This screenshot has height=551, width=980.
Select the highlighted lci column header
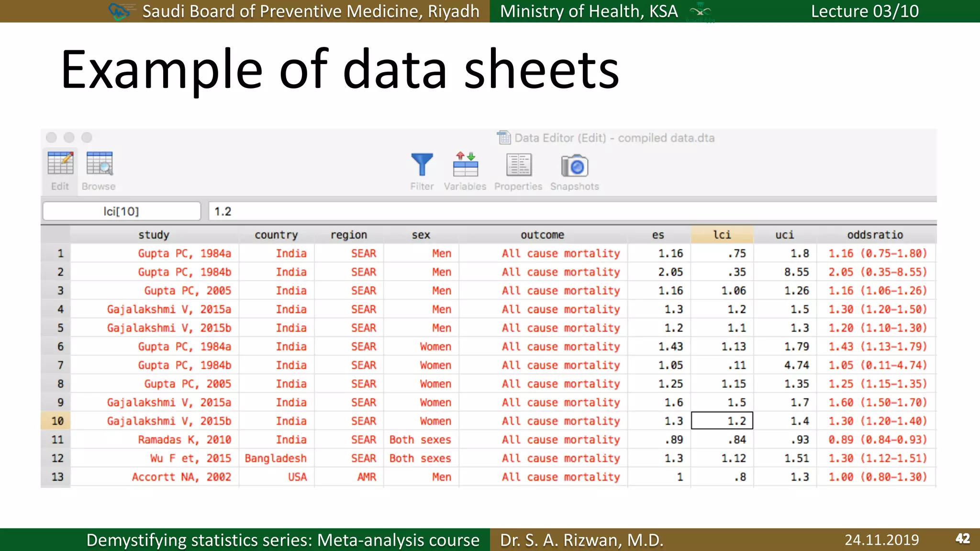point(722,235)
